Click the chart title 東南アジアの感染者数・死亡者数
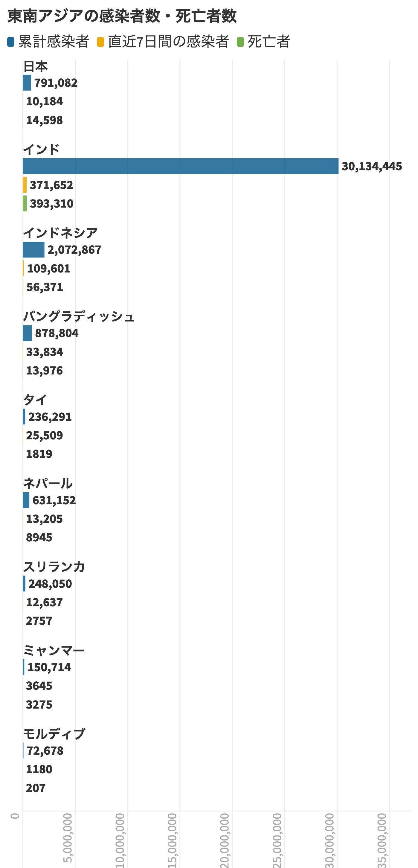This screenshot has width=418, height=868. pos(122,16)
